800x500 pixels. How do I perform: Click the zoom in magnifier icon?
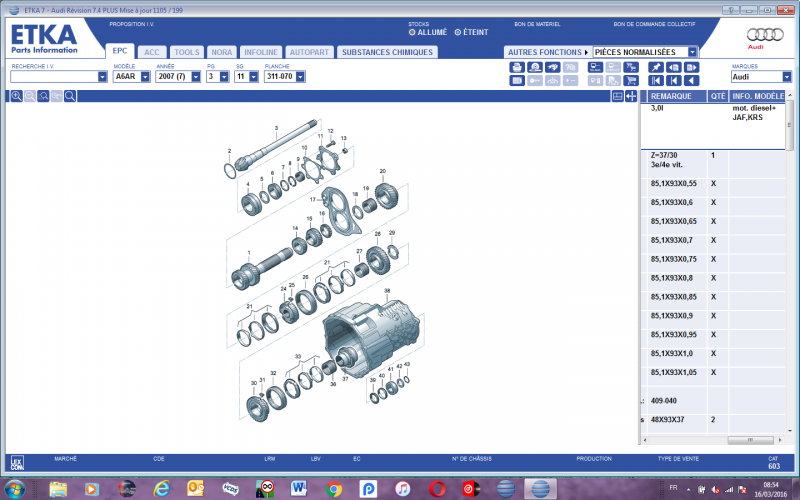point(17,96)
